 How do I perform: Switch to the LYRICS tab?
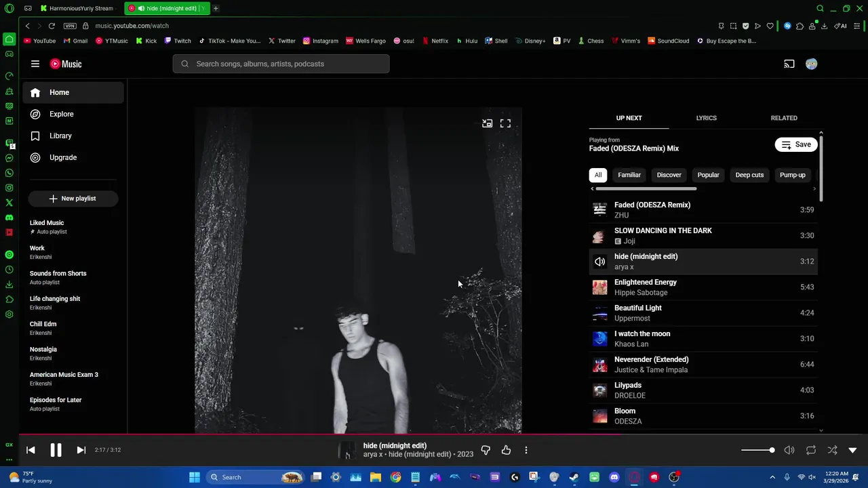point(706,118)
